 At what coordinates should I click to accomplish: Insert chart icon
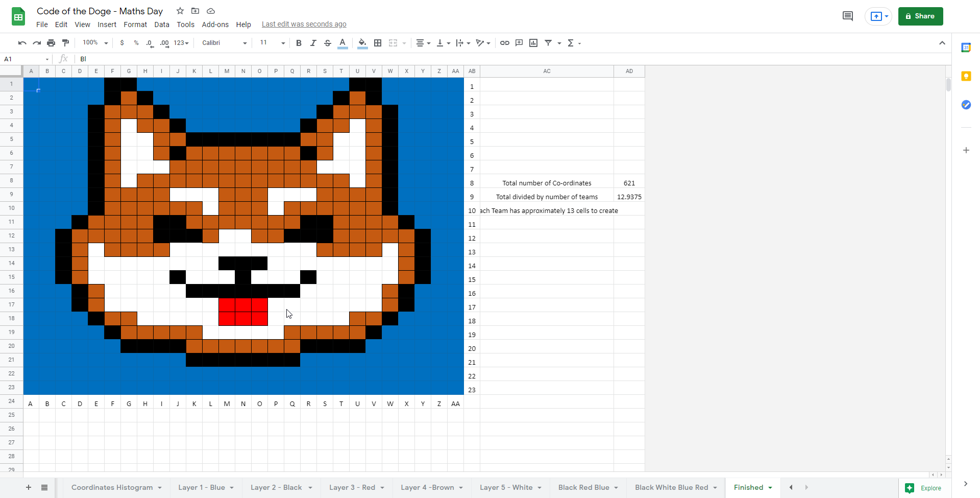tap(533, 43)
